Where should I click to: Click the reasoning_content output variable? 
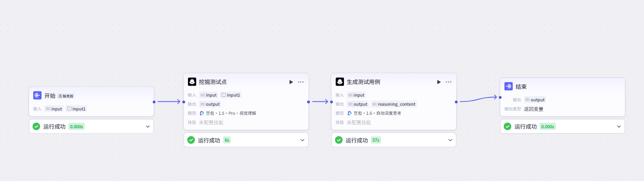pyautogui.click(x=394, y=104)
